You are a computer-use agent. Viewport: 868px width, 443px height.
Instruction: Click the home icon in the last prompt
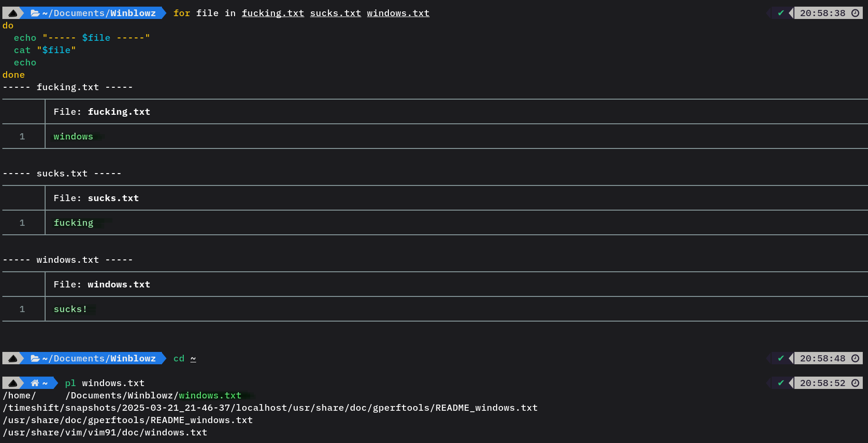[x=35, y=383]
